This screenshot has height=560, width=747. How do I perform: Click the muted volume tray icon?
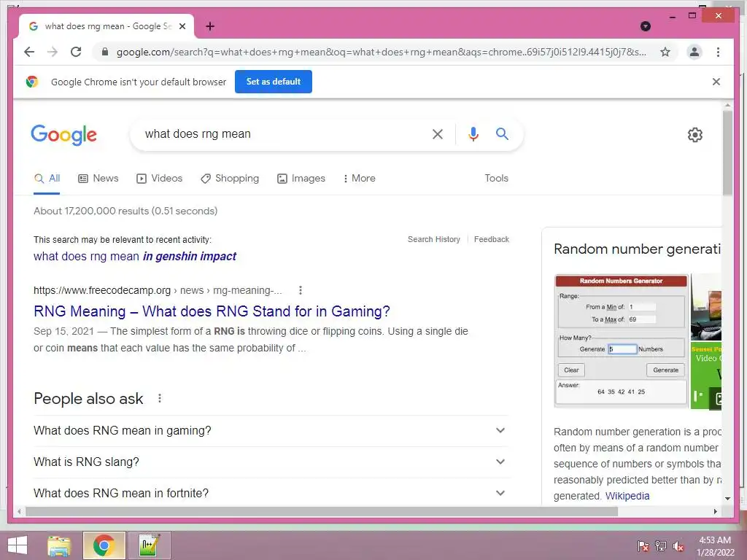tap(678, 545)
